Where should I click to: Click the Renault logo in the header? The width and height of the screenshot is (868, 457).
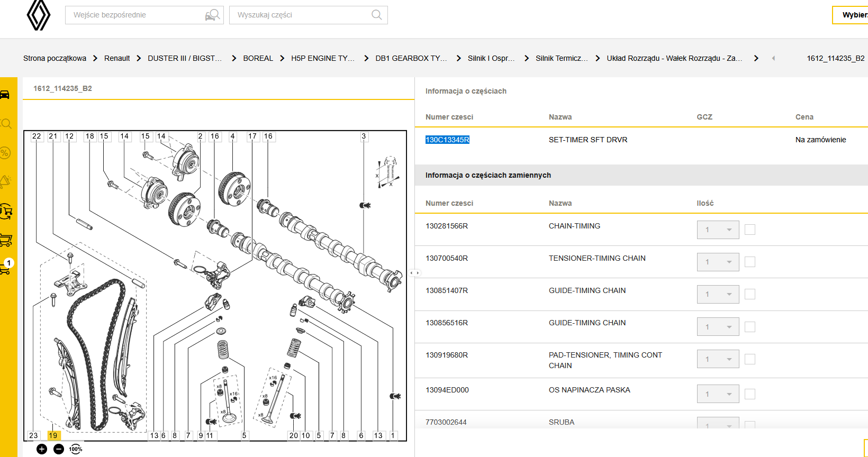point(39,15)
